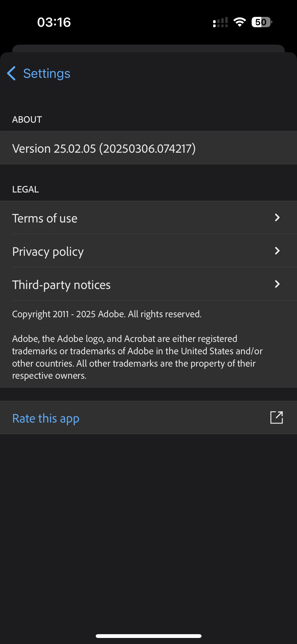Tap the 03:16 clock in status bar
The image size is (297, 644).
click(54, 22)
